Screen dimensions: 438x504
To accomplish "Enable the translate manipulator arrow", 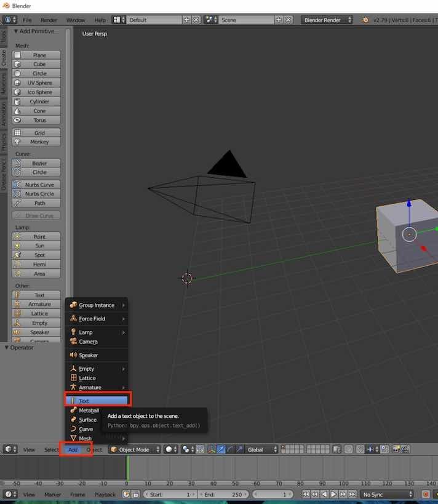I will pyautogui.click(x=221, y=449).
